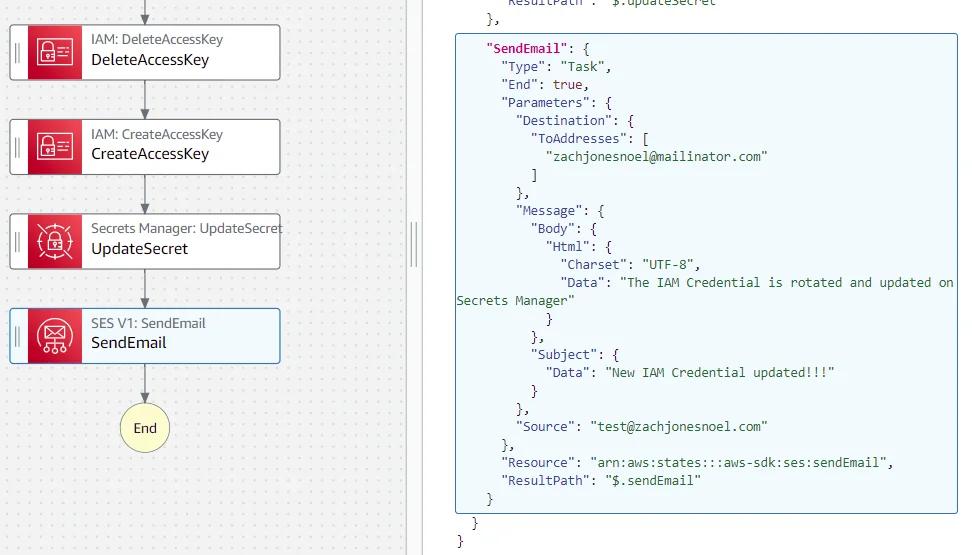Click the UpdateSecret state drag handle

[x=17, y=241]
